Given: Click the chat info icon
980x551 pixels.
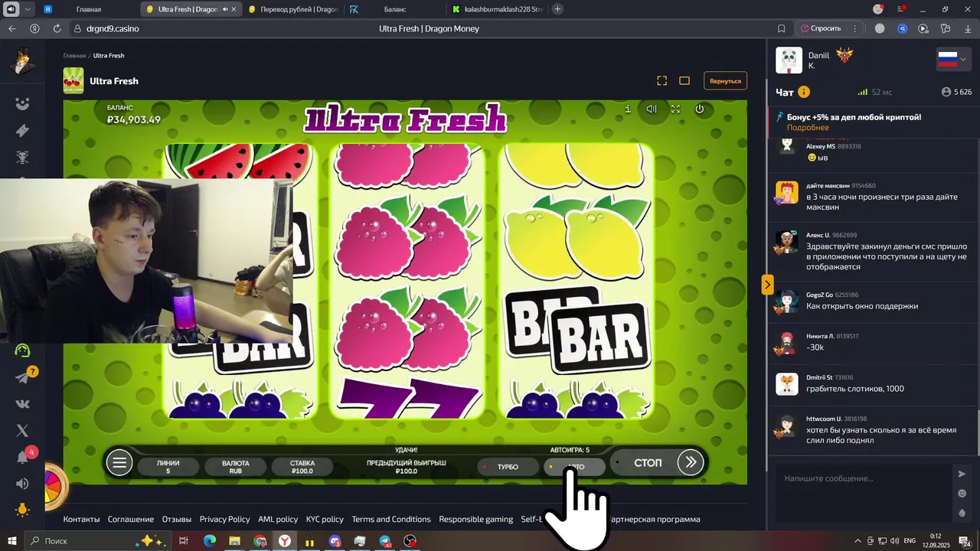Looking at the screenshot, I should coord(804,92).
